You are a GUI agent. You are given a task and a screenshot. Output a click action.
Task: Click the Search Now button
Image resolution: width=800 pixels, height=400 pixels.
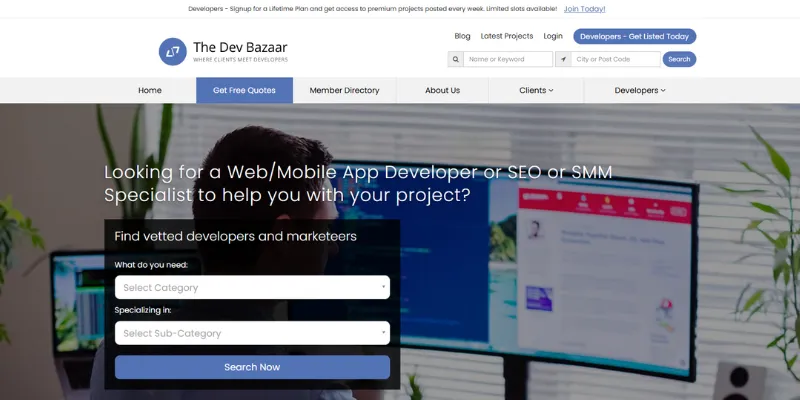pos(252,367)
